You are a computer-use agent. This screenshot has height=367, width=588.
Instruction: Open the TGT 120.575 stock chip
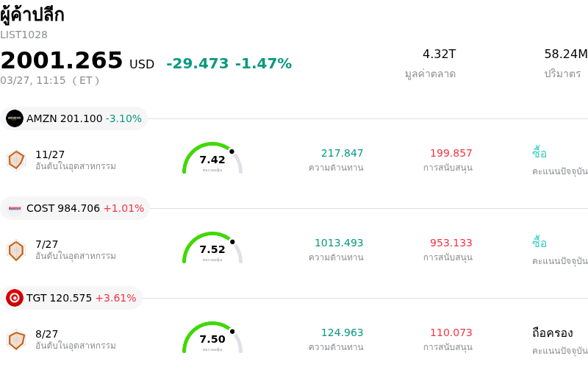pos(72,298)
